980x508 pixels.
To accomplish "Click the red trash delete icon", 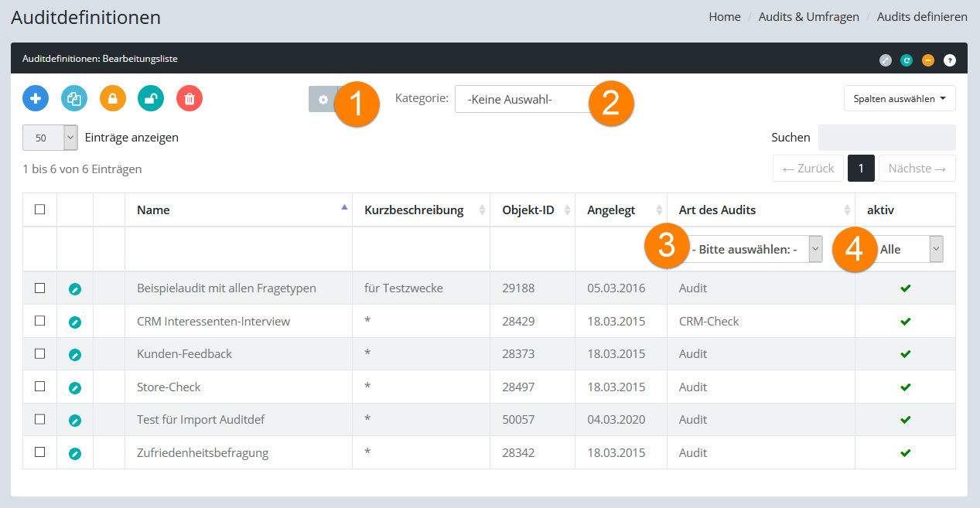I will point(190,99).
